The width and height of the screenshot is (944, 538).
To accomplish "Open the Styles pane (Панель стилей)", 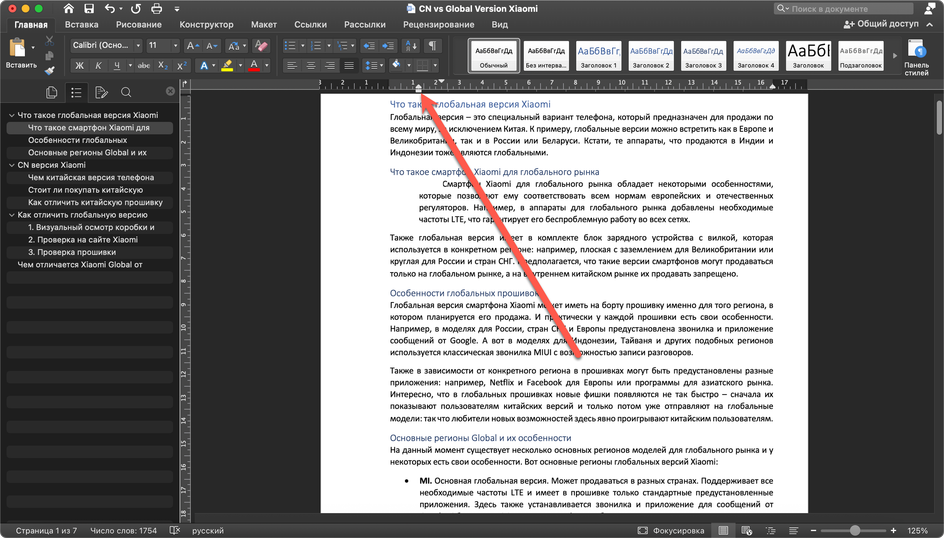I will [916, 58].
